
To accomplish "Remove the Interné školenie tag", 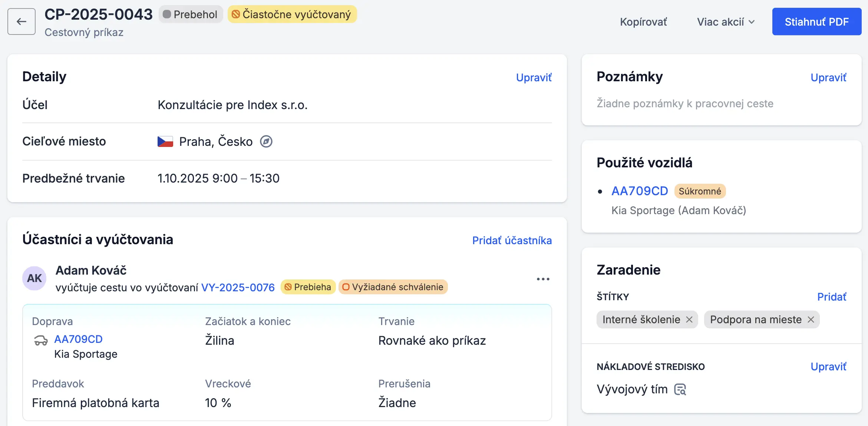I will (x=690, y=319).
